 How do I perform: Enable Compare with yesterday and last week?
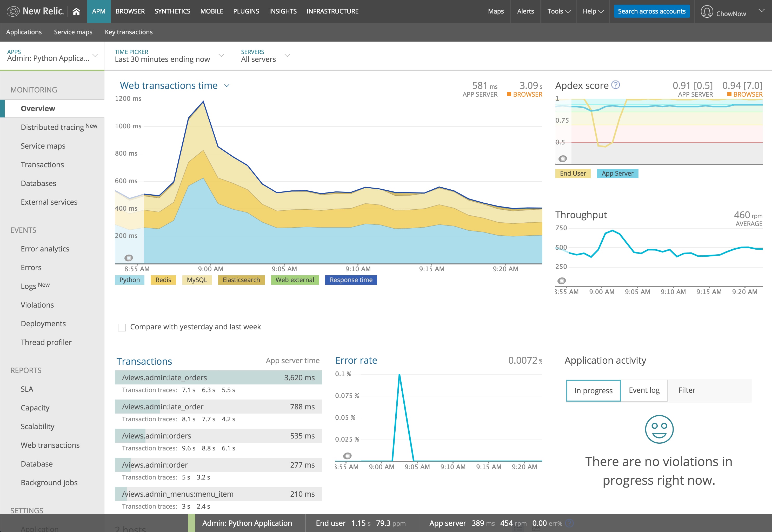pos(122,327)
